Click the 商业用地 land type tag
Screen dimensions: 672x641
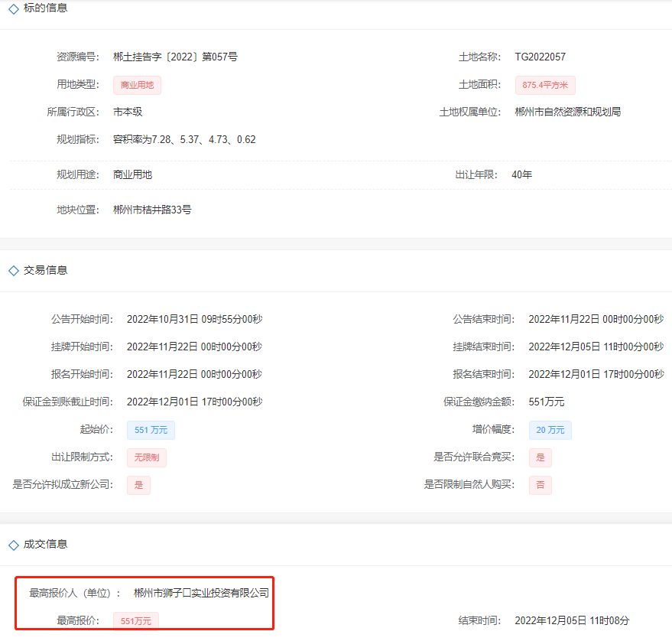(137, 85)
